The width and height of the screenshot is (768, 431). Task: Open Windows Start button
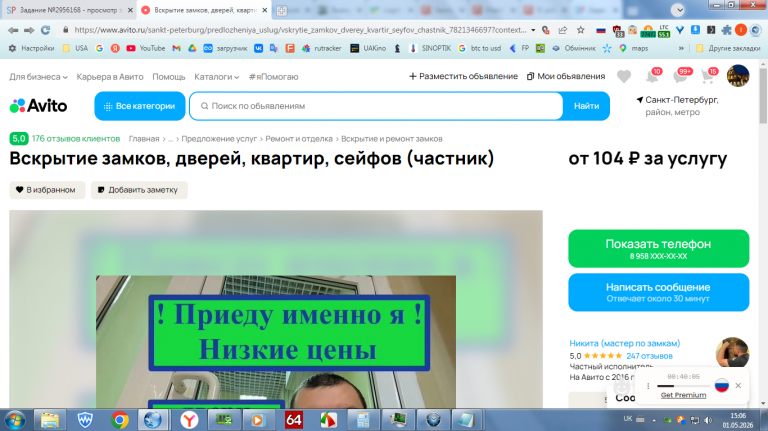click(x=15, y=420)
